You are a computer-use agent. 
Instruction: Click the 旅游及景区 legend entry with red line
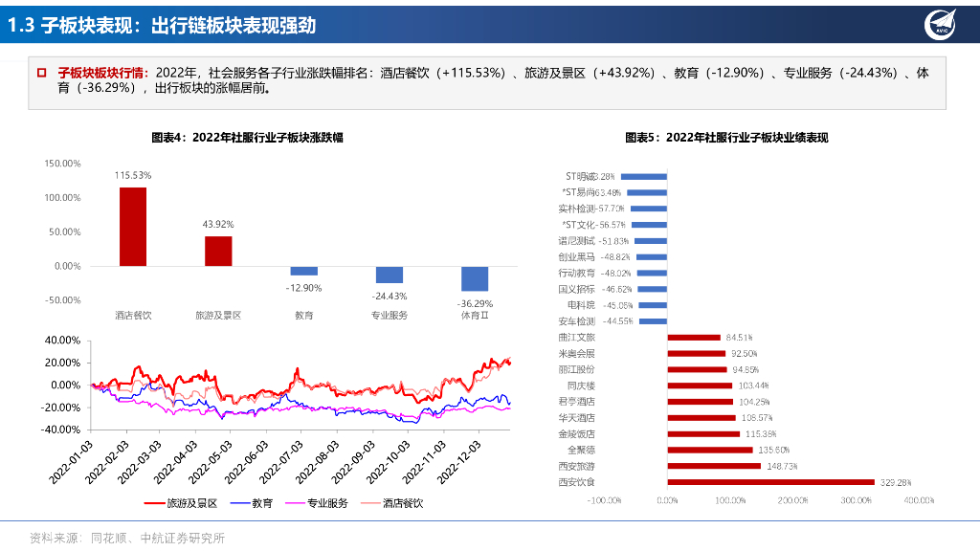pyautogui.click(x=181, y=503)
